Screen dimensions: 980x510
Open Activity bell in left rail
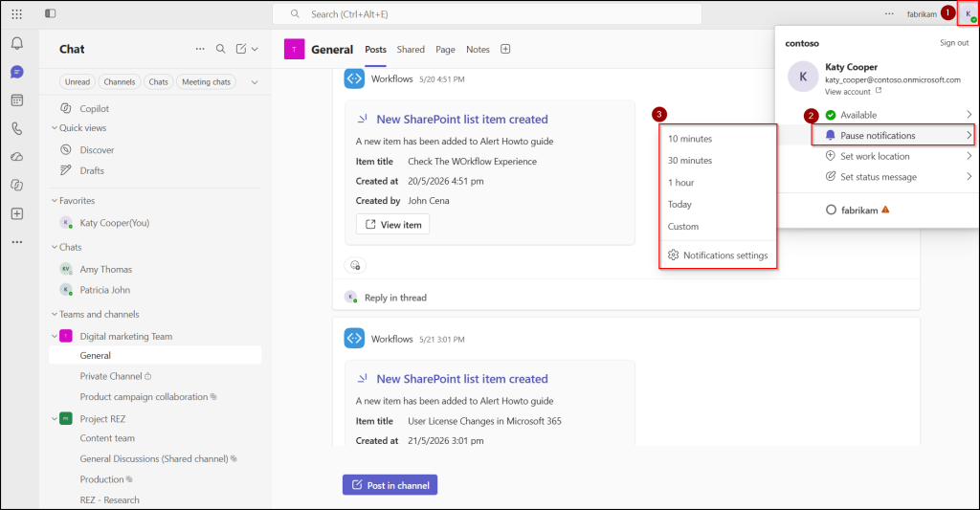coord(17,43)
